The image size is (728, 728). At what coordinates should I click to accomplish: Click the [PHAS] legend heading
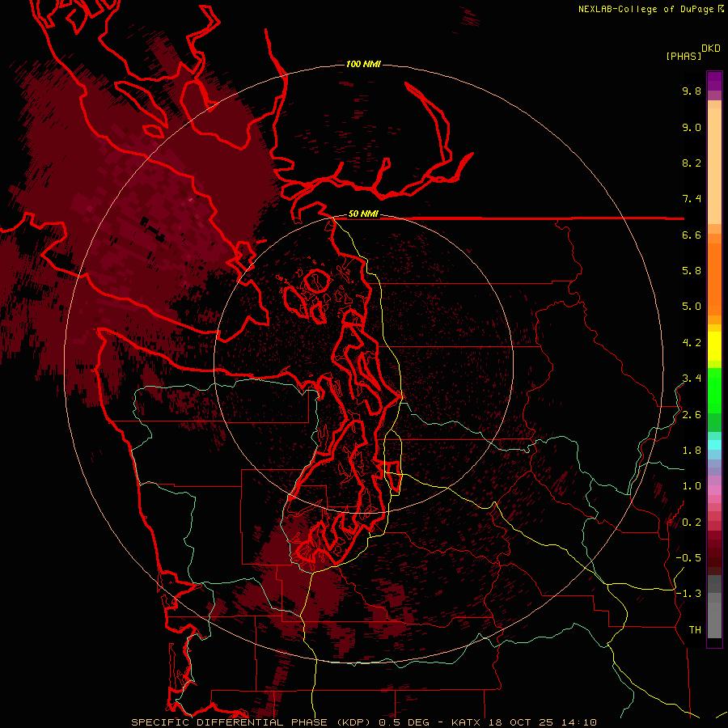(x=684, y=56)
